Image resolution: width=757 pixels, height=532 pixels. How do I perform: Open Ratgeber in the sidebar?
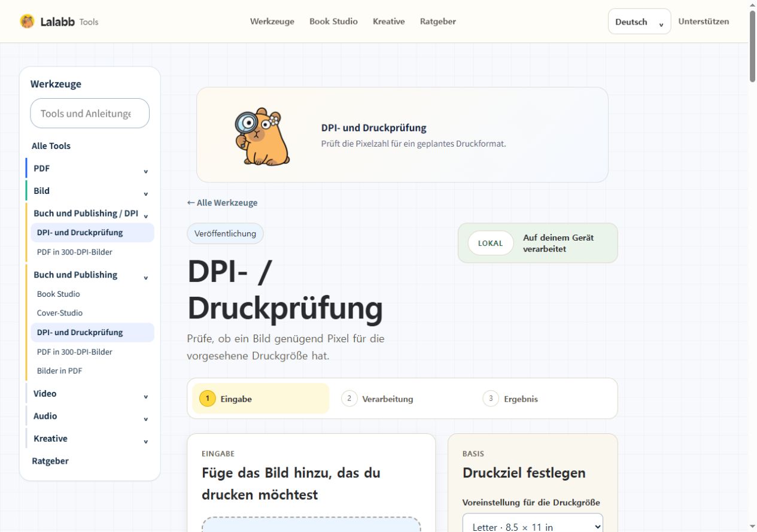click(50, 461)
